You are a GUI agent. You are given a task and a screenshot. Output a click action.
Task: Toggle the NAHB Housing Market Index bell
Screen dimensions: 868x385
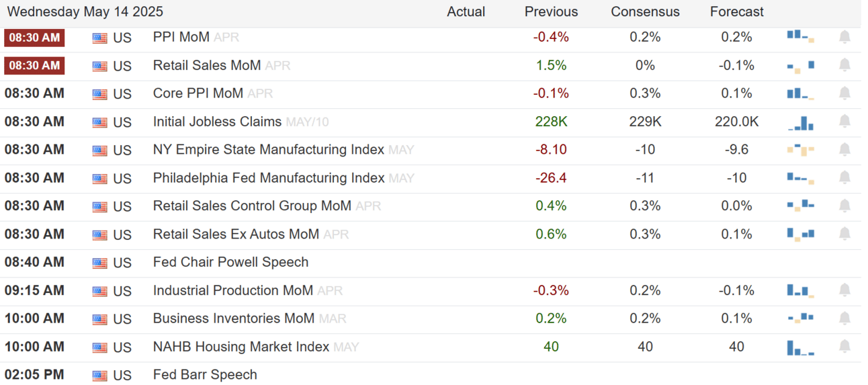[844, 347]
